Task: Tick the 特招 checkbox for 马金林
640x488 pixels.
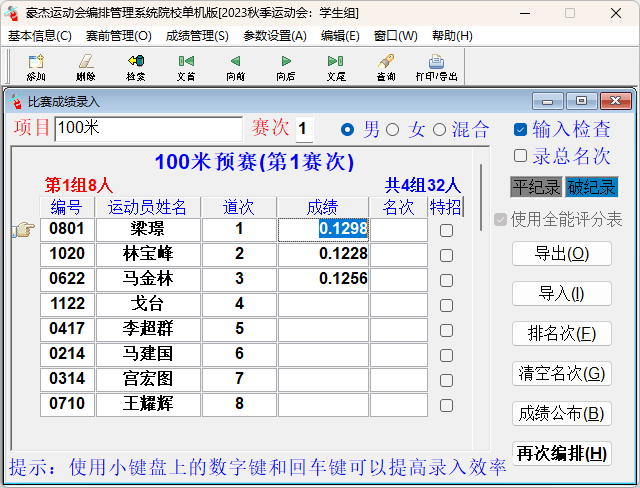Action: (447, 280)
